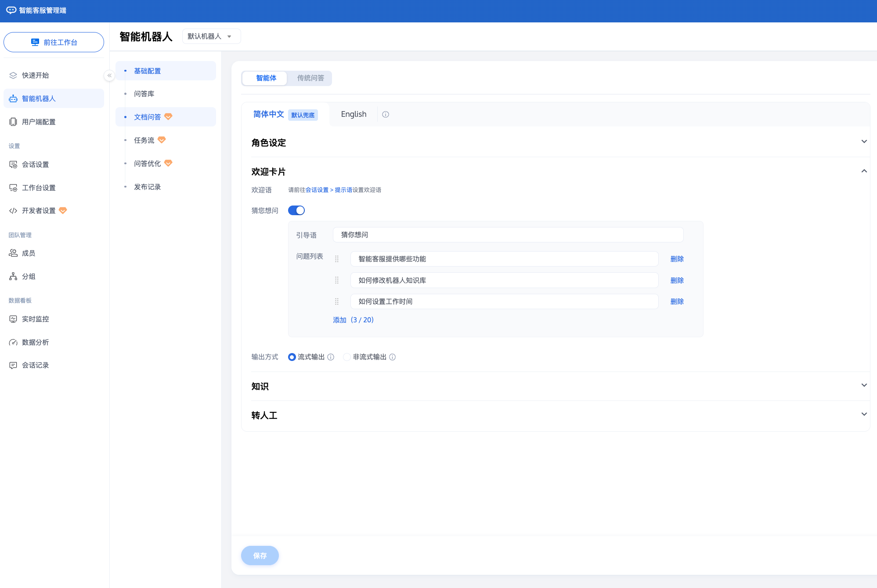Expand the 知识 section chevron
The width and height of the screenshot is (877, 588).
coord(864,386)
